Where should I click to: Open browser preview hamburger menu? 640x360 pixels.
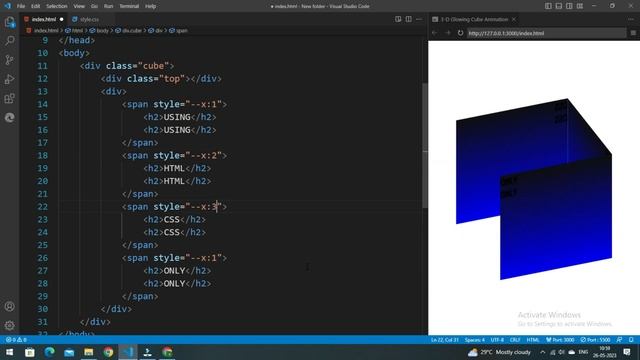click(633, 33)
